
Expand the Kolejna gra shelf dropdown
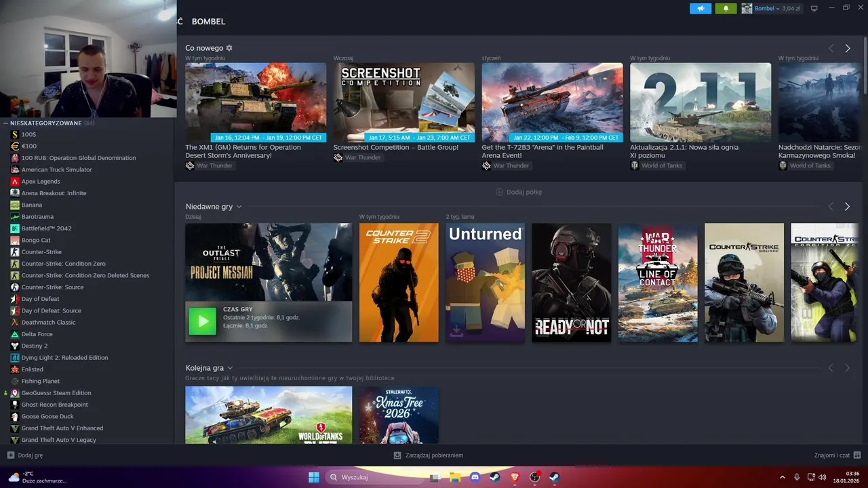click(230, 368)
